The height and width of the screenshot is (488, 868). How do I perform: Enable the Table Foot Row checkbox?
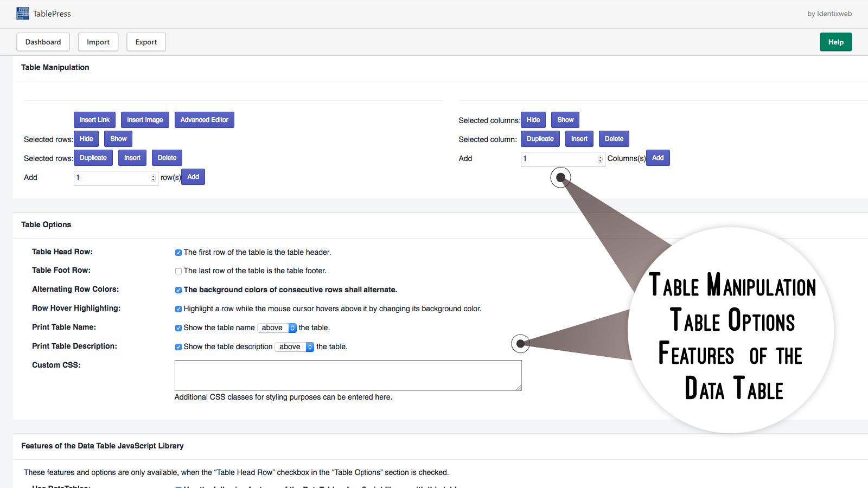(x=178, y=271)
